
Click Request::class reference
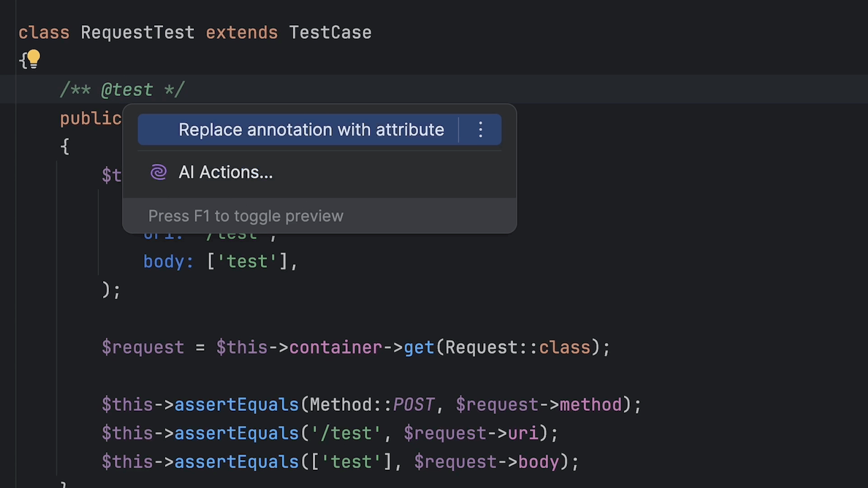[x=518, y=347]
